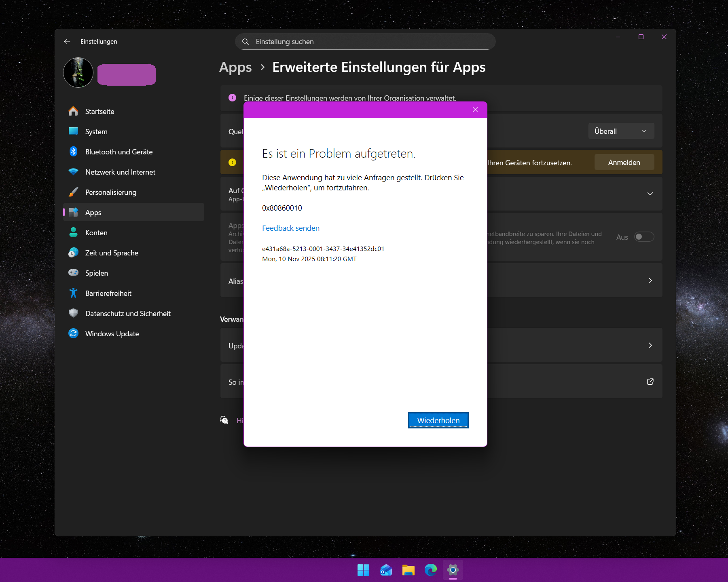
Task: Open the Überall source dropdown
Action: click(x=621, y=131)
